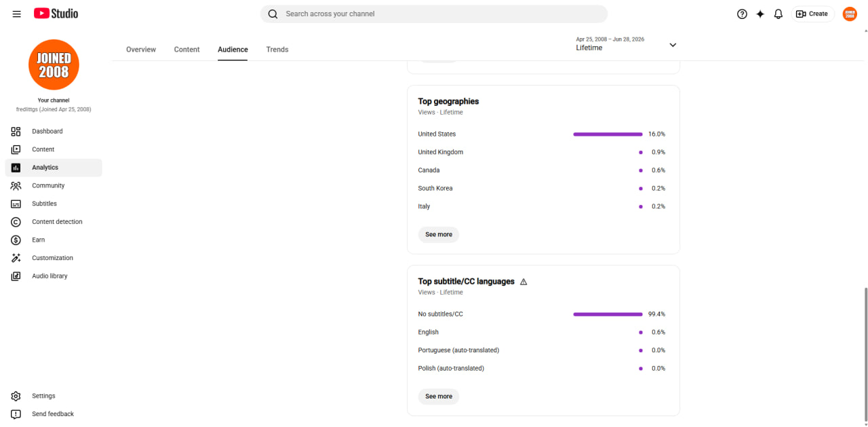The image size is (868, 427).
Task: Click the English 0.6% value
Action: pyautogui.click(x=658, y=332)
